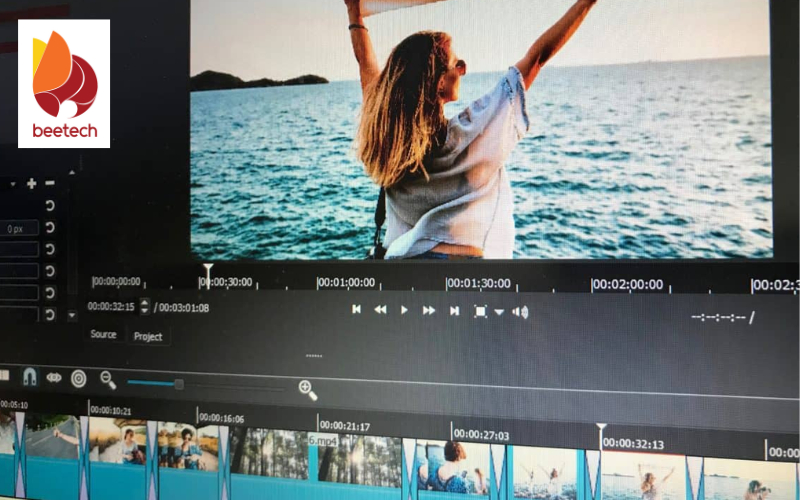Toggle timeline snapping with the magnet icon
The image size is (800, 500).
point(29,377)
